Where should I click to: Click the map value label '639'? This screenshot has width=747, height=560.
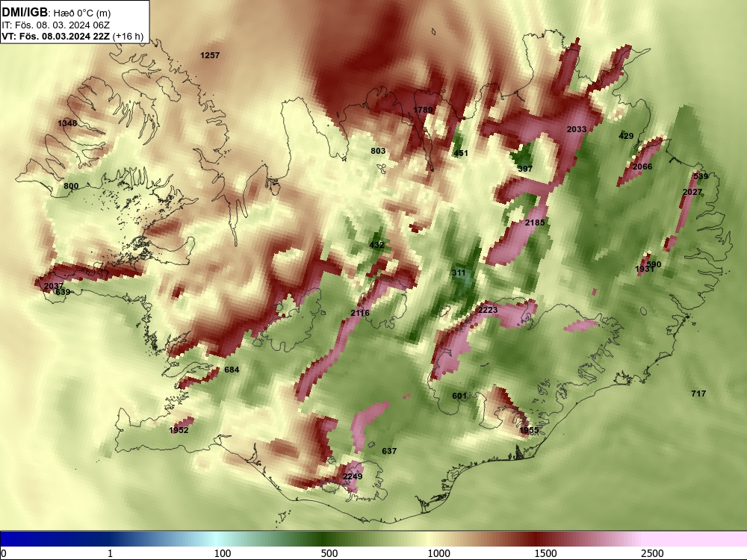63,292
